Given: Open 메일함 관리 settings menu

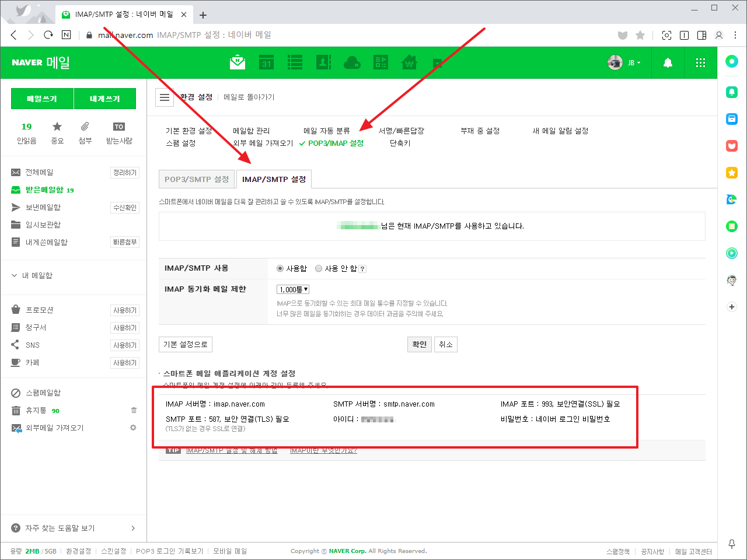Looking at the screenshot, I should (x=252, y=131).
